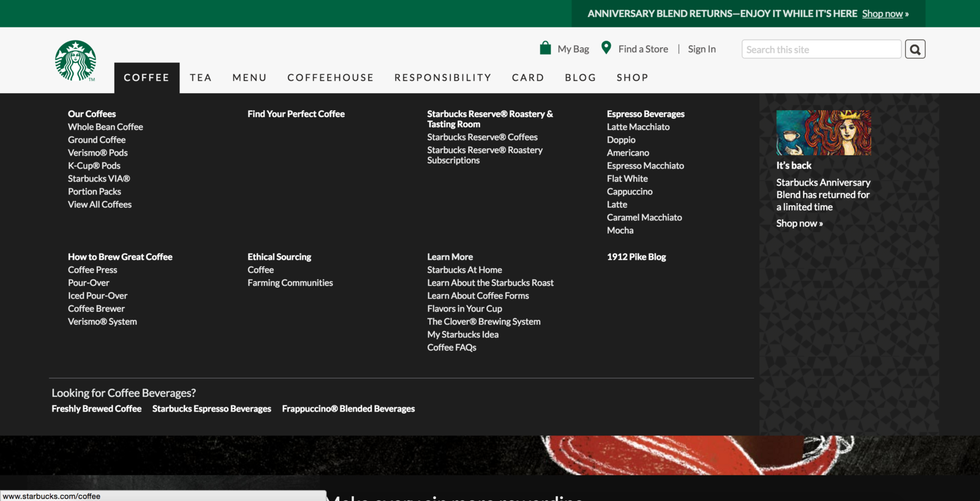Open Farming Communities link
980x501 pixels.
[290, 282]
